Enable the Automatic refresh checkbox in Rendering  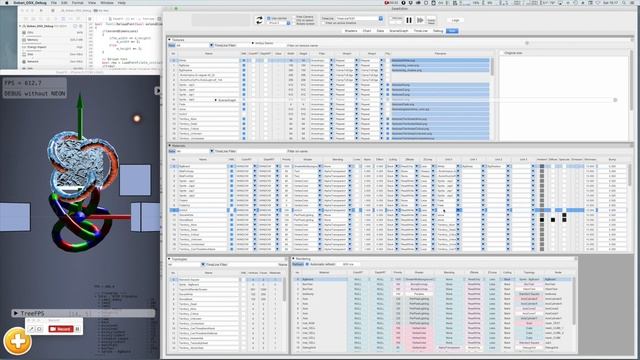[307, 264]
